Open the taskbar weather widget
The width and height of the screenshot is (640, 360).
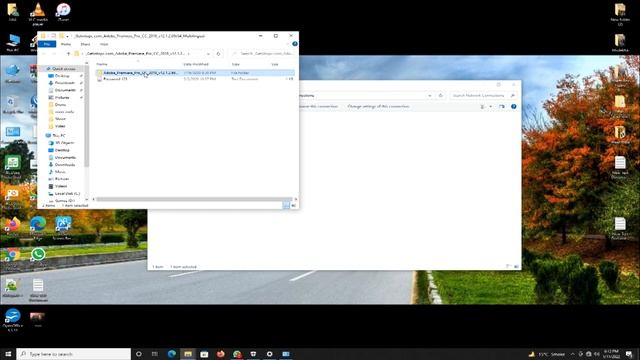click(546, 354)
